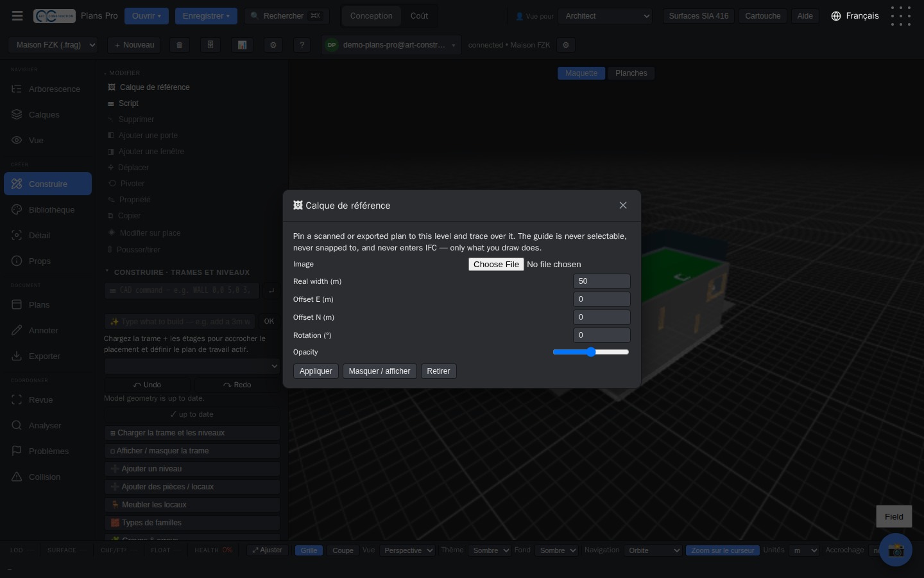Viewport: 924px width, 578px height.
Task: Click the chart statistics icon
Action: click(242, 45)
